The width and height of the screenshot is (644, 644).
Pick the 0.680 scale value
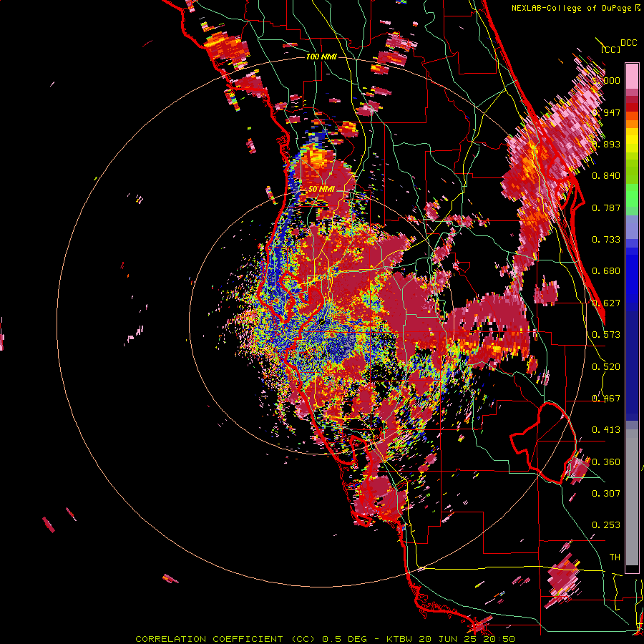point(606,271)
